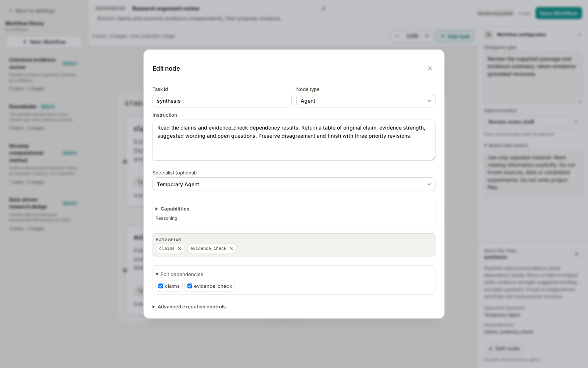The height and width of the screenshot is (368, 588).
Task: Open the Specialist dropdown showing Temporary Agent
Action: coord(294,184)
